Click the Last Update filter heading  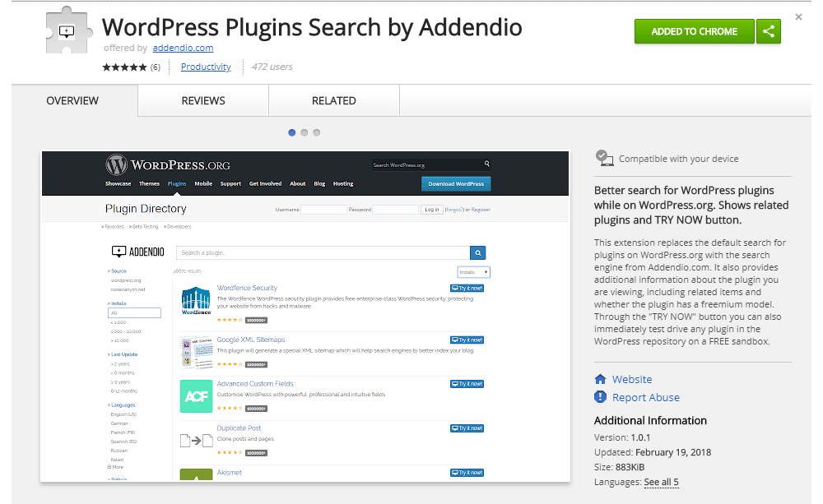[123, 354]
